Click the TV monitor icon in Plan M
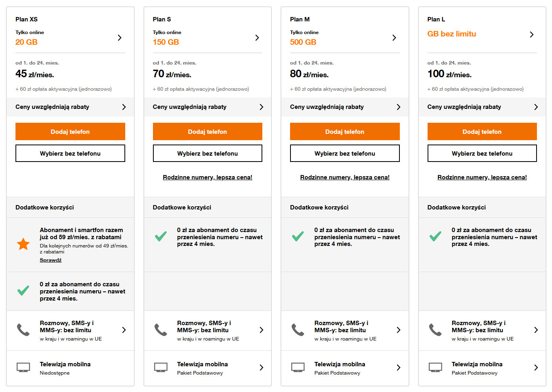This screenshot has height=392, width=552. pyautogui.click(x=298, y=367)
